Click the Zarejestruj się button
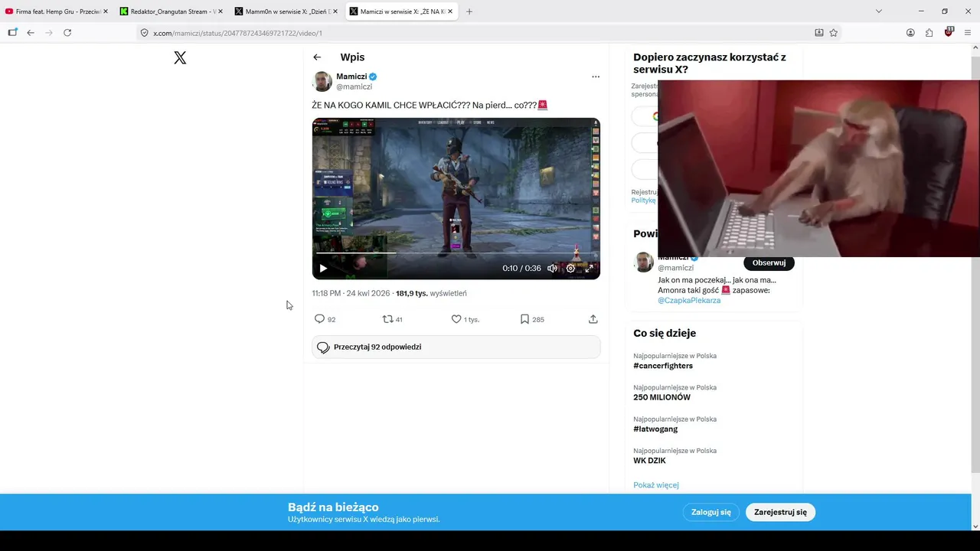 pyautogui.click(x=780, y=512)
